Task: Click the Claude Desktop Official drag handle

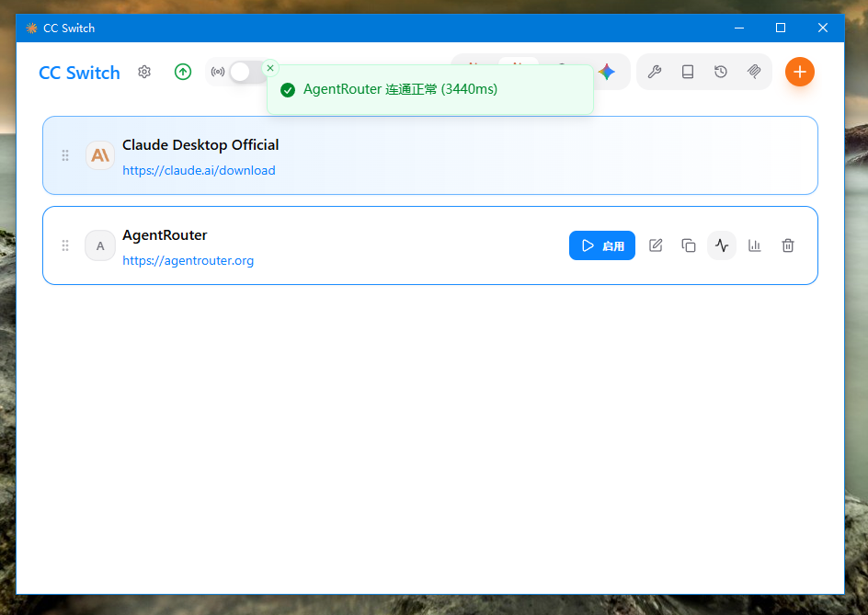Action: coord(65,155)
